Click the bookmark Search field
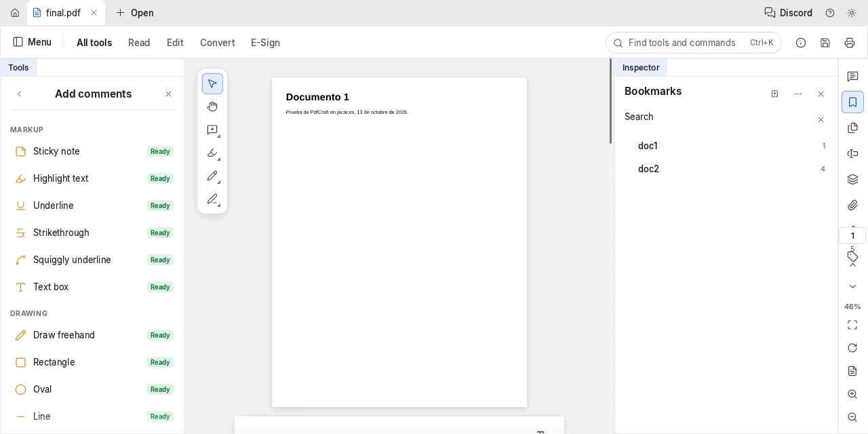Screen dimensions: 868x434 [715, 117]
